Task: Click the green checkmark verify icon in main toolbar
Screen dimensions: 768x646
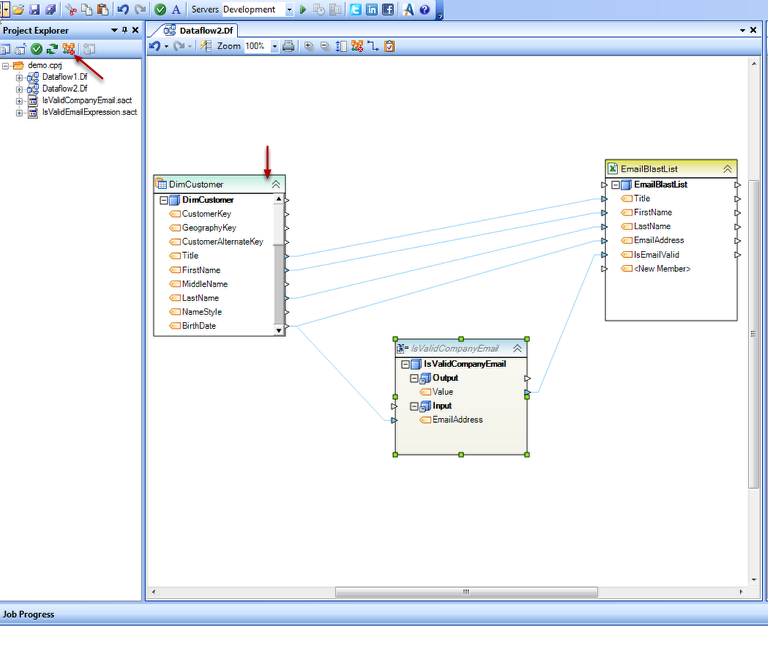Action: point(160,9)
